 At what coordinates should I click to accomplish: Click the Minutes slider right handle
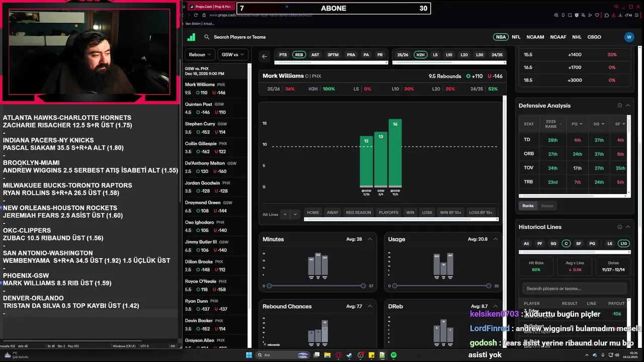click(x=363, y=286)
